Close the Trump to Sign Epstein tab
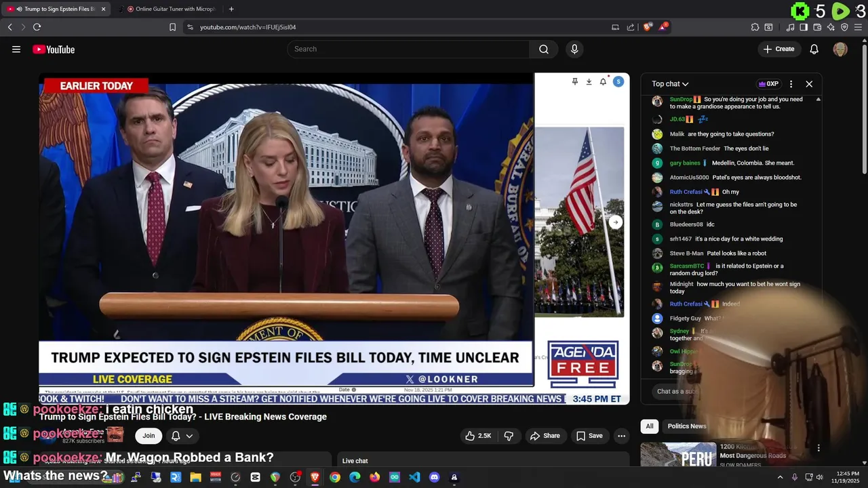The width and height of the screenshot is (868, 488). pos(103,9)
